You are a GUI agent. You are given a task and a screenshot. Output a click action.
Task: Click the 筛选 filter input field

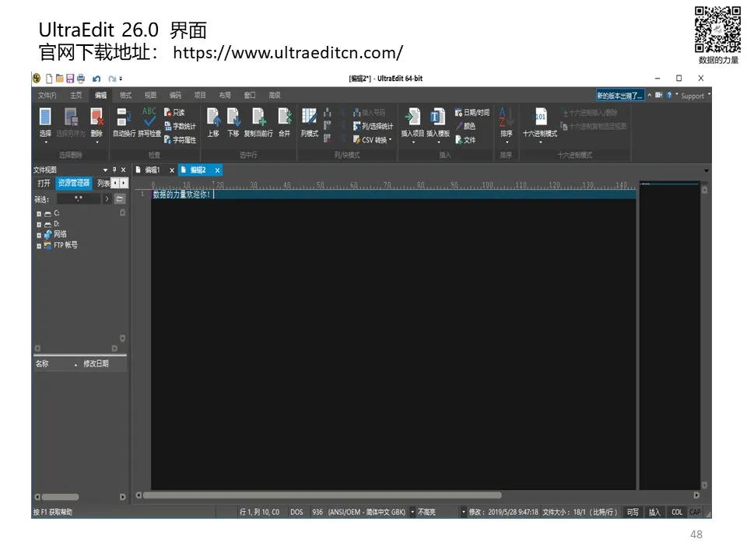tap(79, 199)
